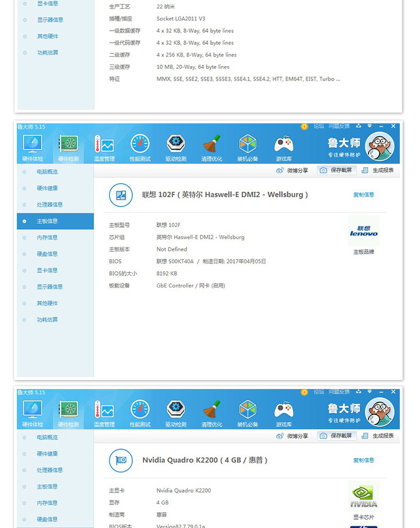
Task: Select 硬件检测 icon in the motherboard window
Action: pos(68,148)
